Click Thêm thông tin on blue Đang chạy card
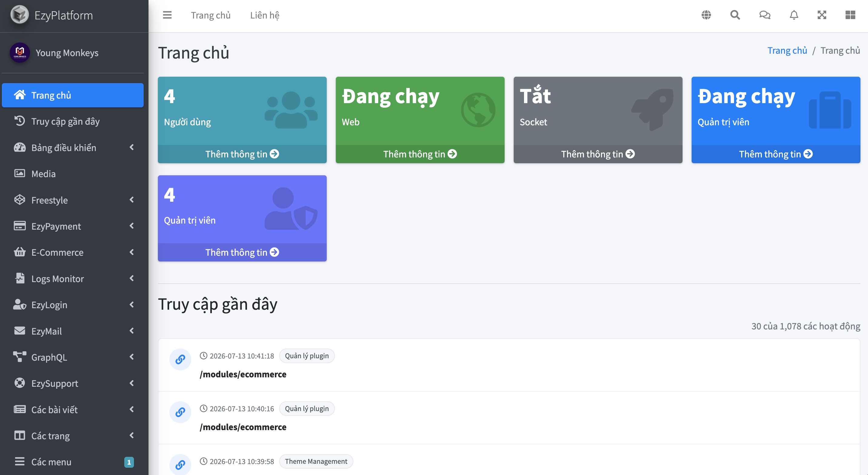 click(776, 154)
